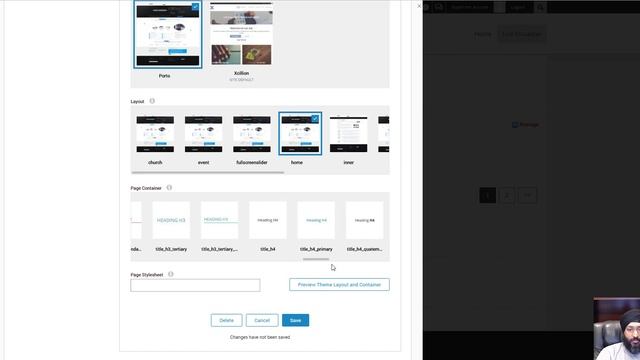Select the underlined title_h3_tertiary_ container
The image size is (640, 360).
point(219,220)
